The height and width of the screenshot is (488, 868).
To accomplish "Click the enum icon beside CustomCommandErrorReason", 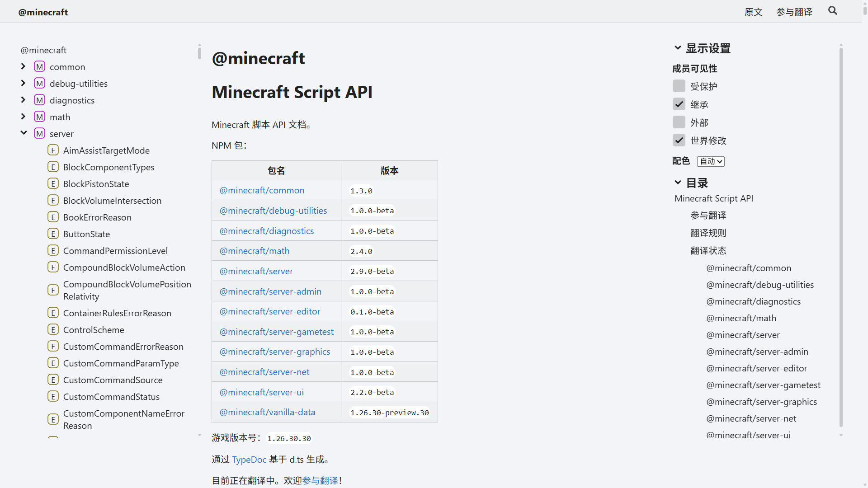I will coord(53,347).
